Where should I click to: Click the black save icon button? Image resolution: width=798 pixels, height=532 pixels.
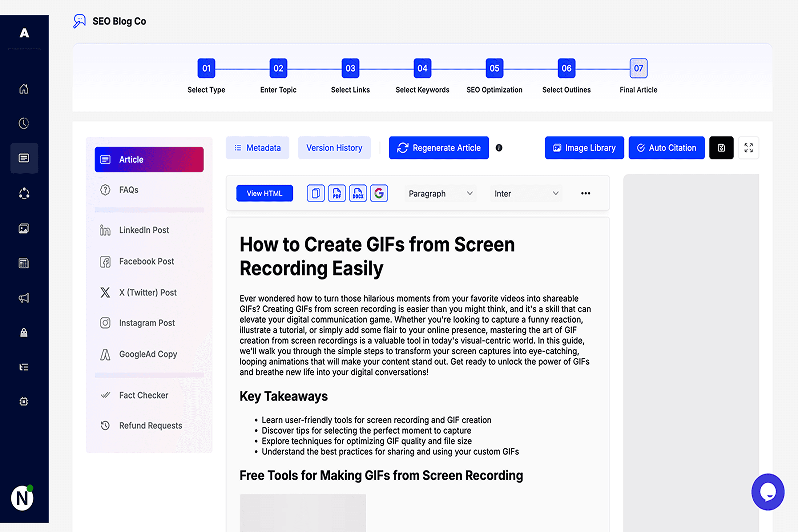point(721,148)
